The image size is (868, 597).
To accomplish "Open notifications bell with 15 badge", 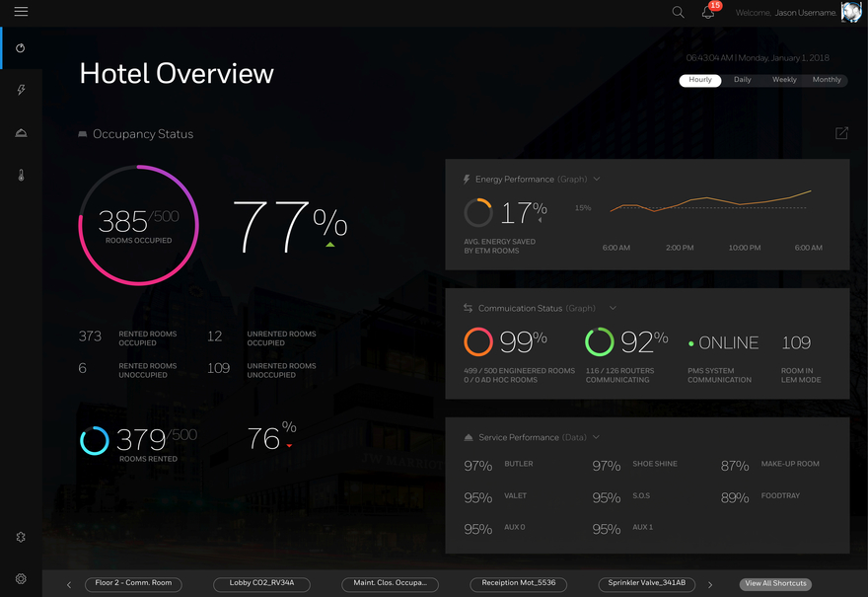I will tap(709, 11).
